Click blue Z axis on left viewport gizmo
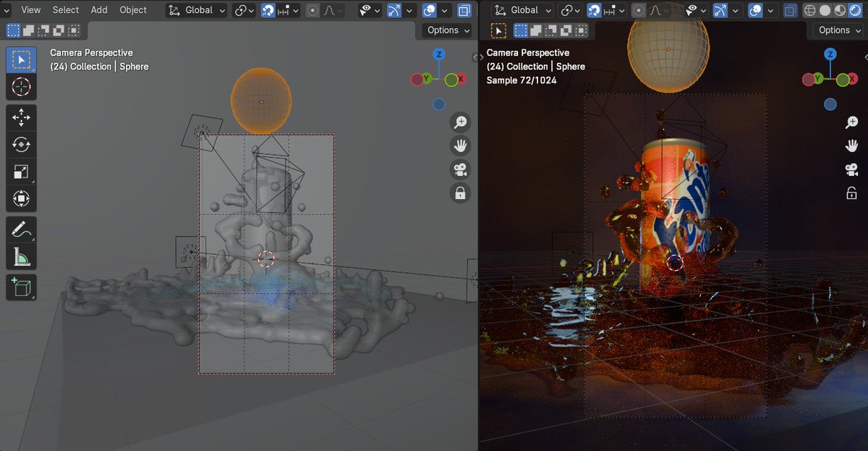The width and height of the screenshot is (868, 451). coord(438,54)
